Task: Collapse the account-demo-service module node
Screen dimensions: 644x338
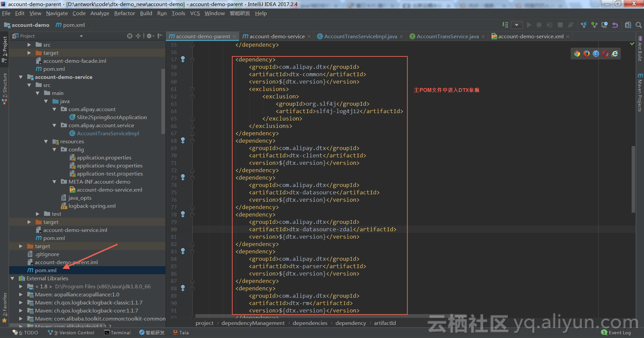Action: coord(21,77)
